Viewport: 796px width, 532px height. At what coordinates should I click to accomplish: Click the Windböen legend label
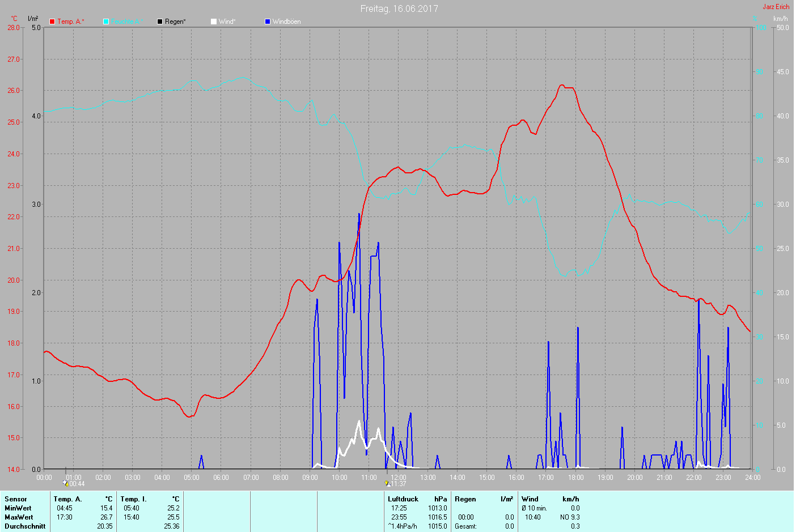[287, 22]
